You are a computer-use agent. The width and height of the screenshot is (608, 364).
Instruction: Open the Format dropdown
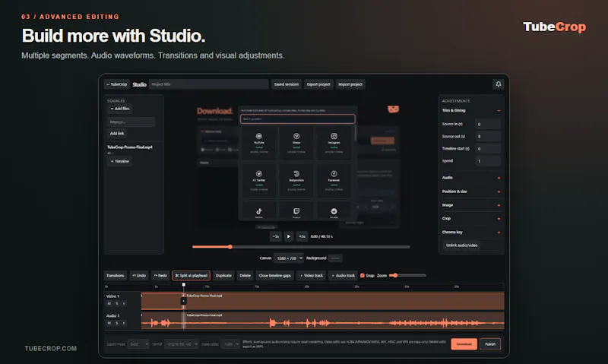pyautogui.click(x=181, y=343)
